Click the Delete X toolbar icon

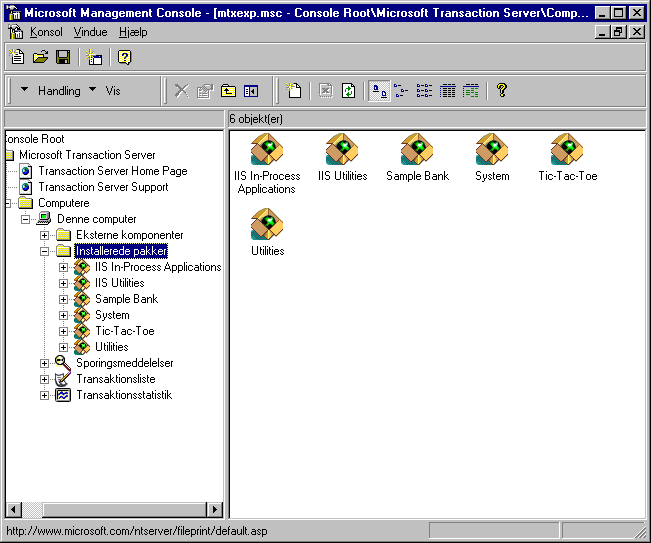coord(181,90)
